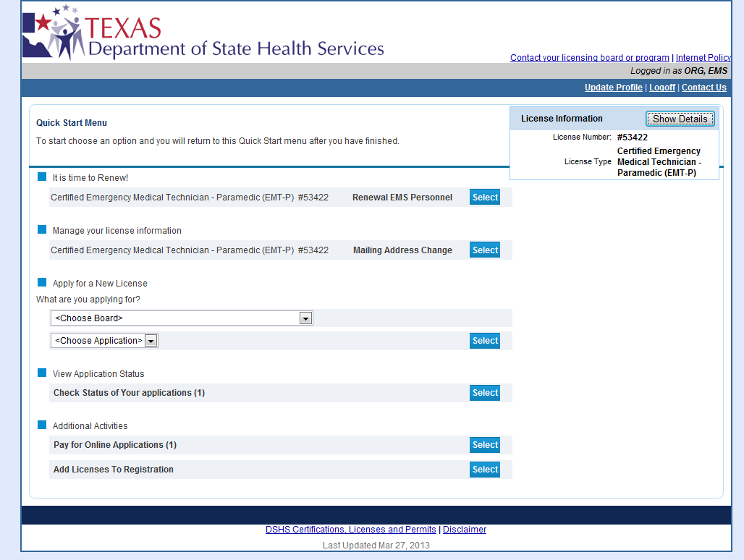Click blue square beside 'View Application Status'
Image resolution: width=744 pixels, height=560 pixels.
click(x=42, y=373)
